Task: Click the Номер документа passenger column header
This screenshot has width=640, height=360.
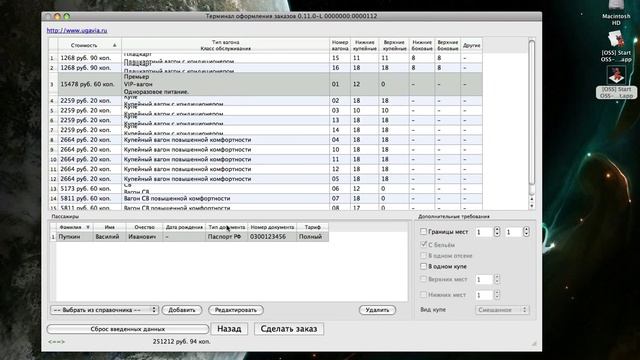Action: pyautogui.click(x=272, y=227)
